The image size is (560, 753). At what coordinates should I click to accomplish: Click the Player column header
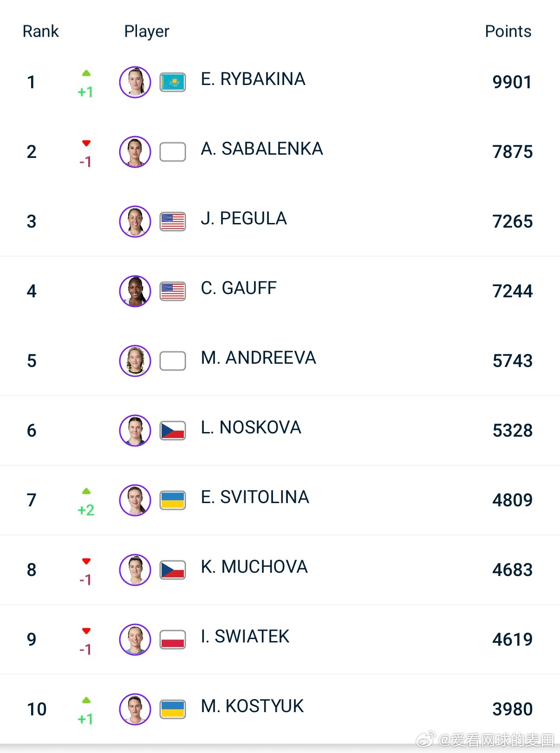147,32
